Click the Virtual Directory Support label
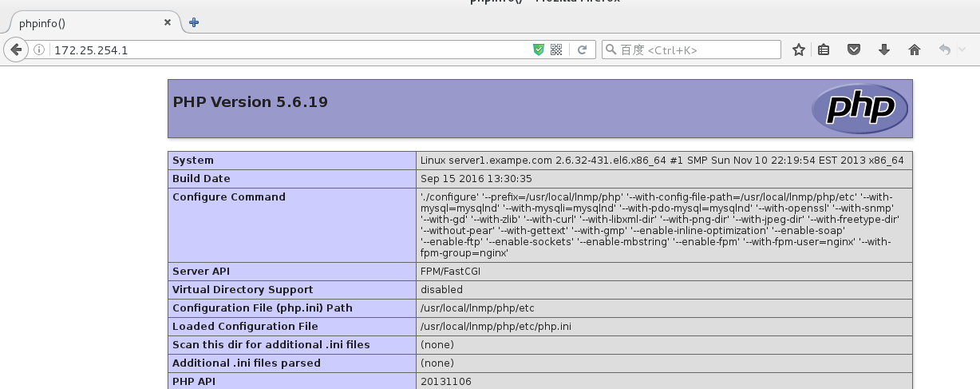Image resolution: width=980 pixels, height=389 pixels. coord(243,290)
